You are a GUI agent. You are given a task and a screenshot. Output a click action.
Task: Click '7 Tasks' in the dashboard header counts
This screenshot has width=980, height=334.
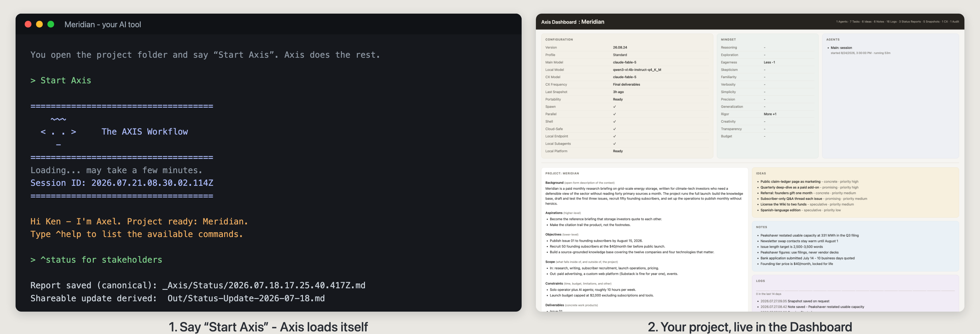(x=854, y=22)
